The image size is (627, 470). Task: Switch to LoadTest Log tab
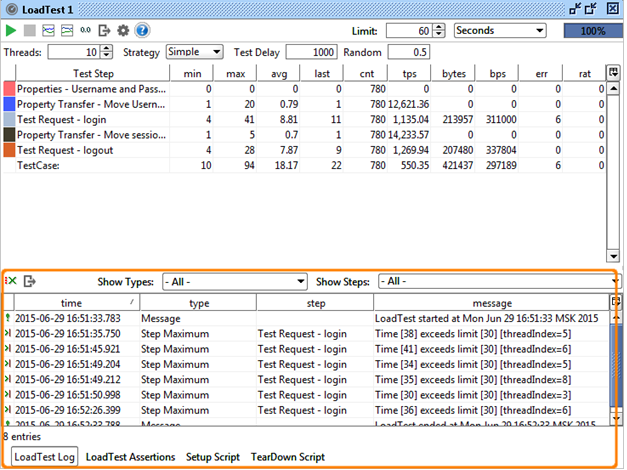tap(44, 457)
